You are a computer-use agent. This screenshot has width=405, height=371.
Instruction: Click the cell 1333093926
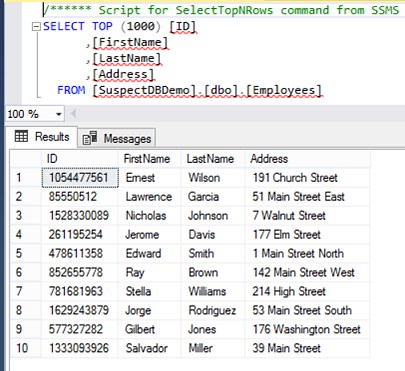[80, 348]
